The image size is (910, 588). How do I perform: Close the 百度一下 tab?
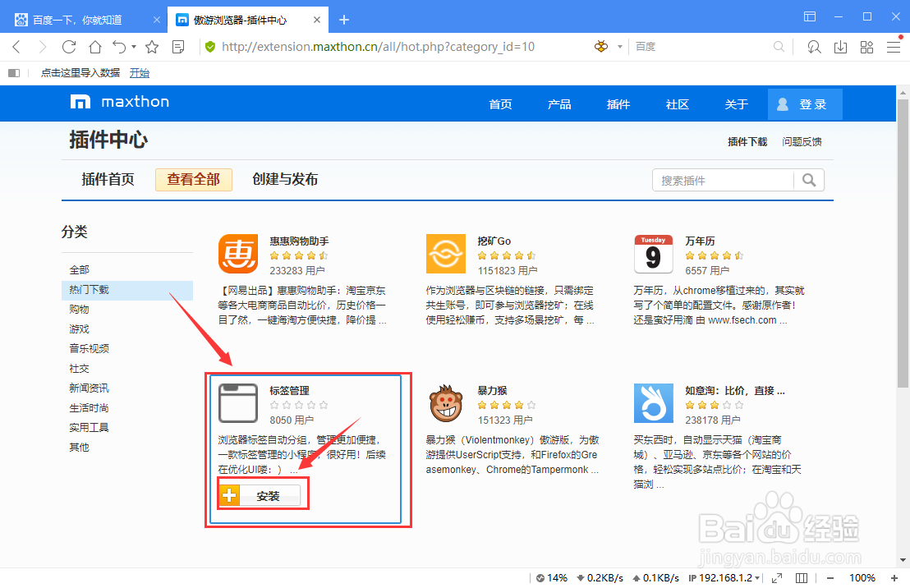tap(157, 20)
